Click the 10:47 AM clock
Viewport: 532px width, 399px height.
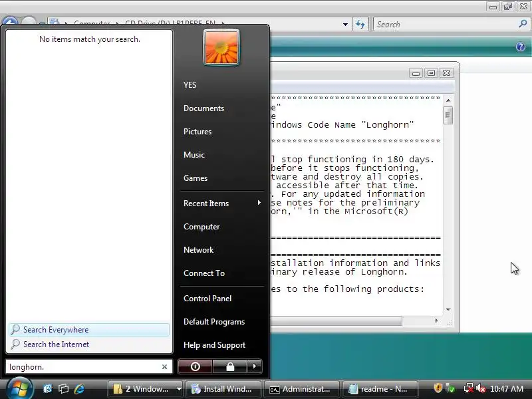(507, 389)
